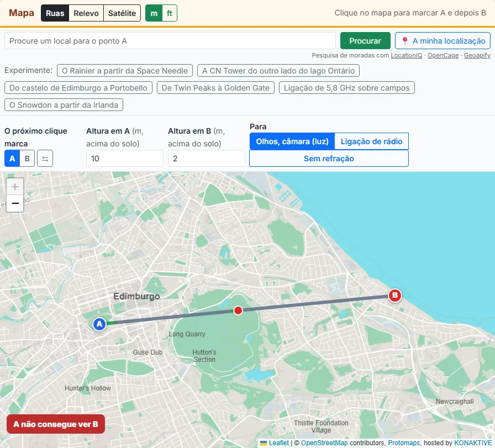This screenshot has width=495, height=448.
Task: Try 'Ligação de 5,8 GHz sobre campos'
Action: click(346, 88)
